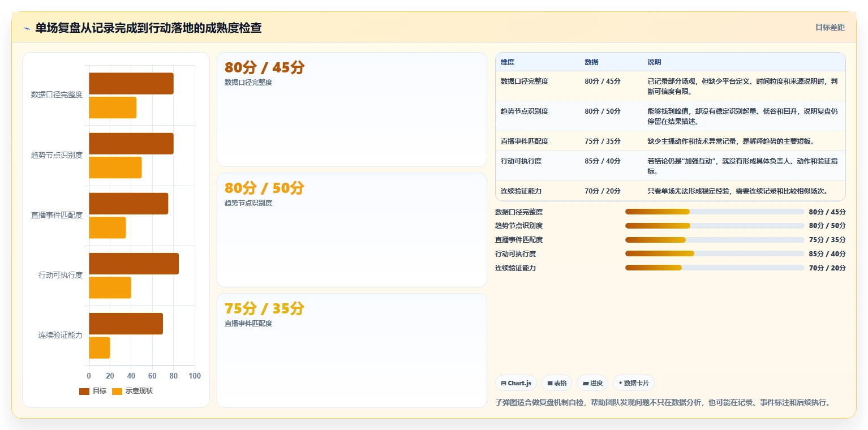
Task: Click the orange 示意现状 bar for 趋势节点识别度
Action: pyautogui.click(x=115, y=167)
